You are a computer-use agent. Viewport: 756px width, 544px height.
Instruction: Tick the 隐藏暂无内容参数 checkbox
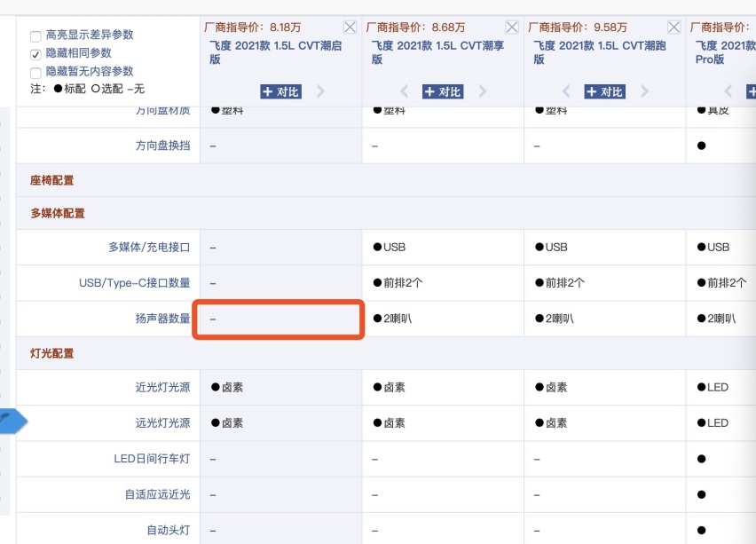pos(35,73)
